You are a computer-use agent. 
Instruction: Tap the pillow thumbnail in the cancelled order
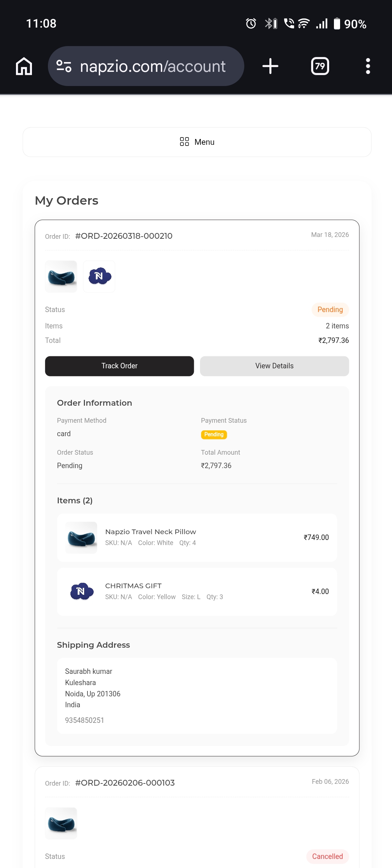61,823
